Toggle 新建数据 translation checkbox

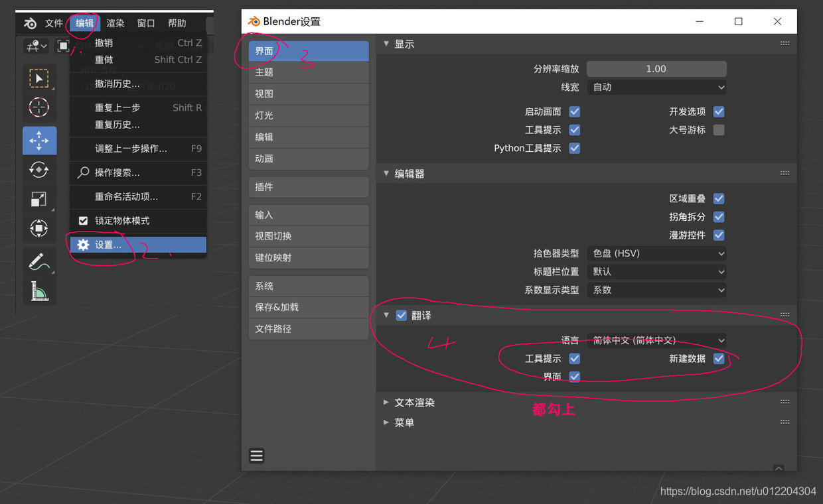[719, 359]
